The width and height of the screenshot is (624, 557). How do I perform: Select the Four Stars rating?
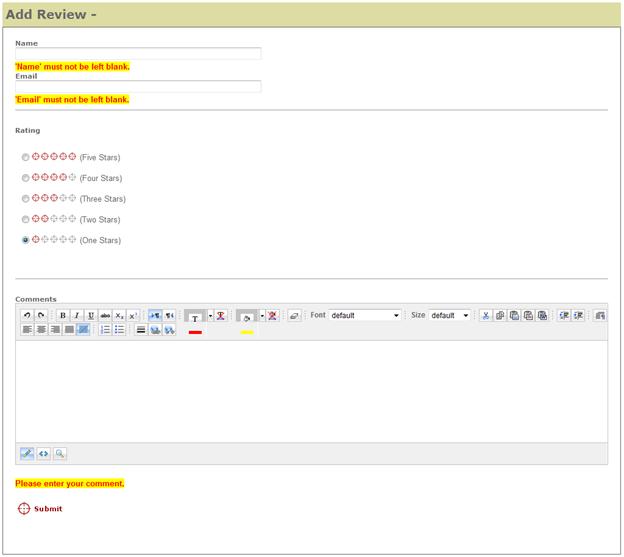tap(25, 178)
